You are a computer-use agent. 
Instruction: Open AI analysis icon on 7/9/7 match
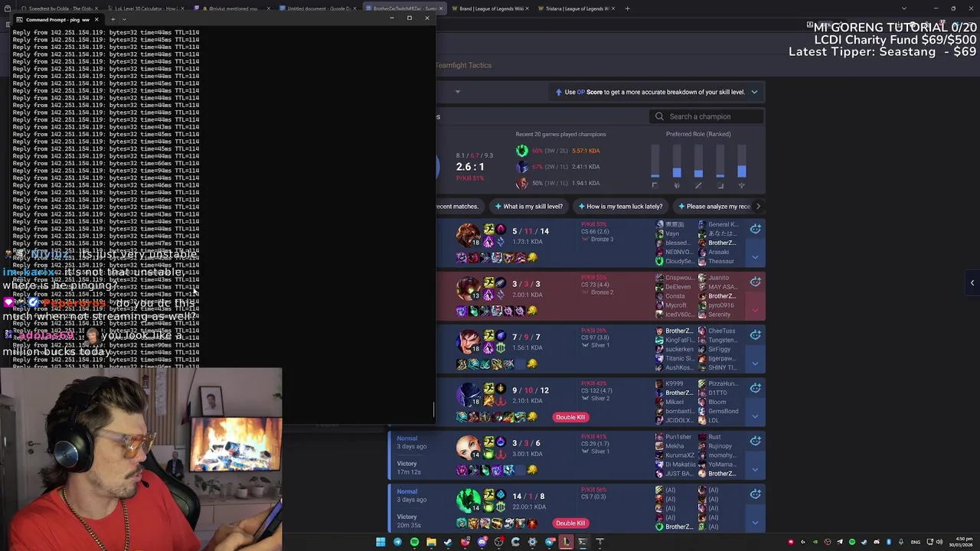click(x=755, y=335)
